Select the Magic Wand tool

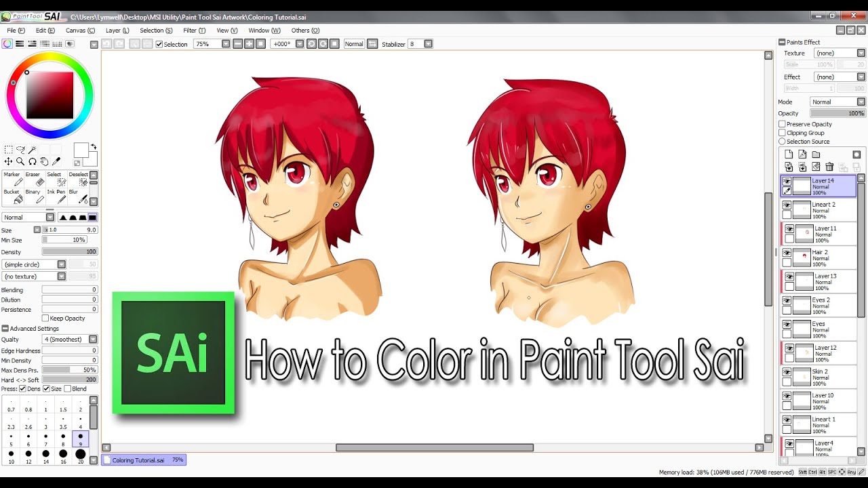(32, 149)
